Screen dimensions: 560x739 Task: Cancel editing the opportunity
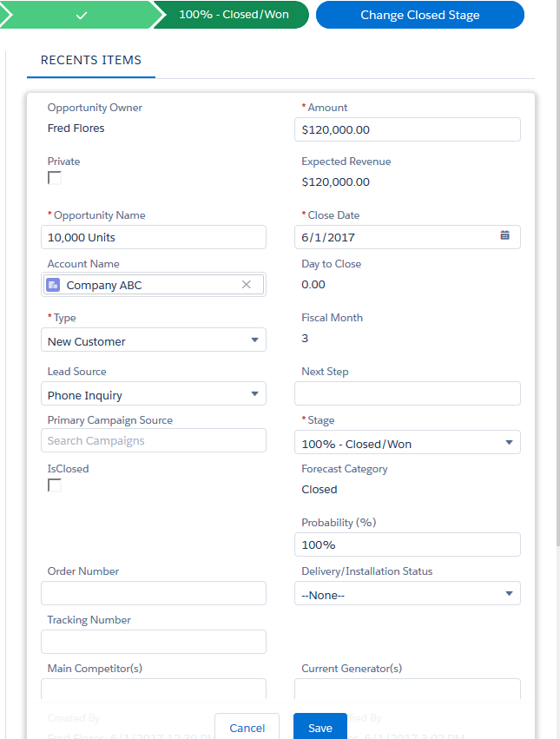pyautogui.click(x=247, y=728)
